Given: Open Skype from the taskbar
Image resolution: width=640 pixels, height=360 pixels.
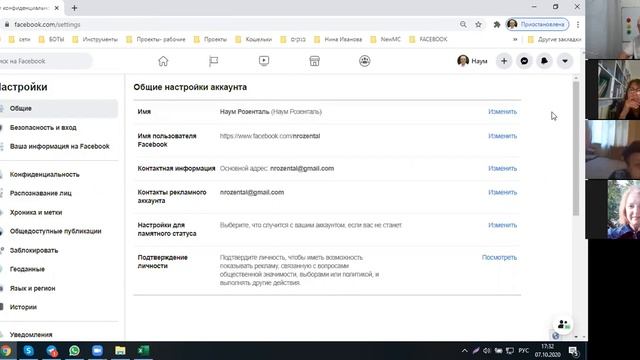Looking at the screenshot, I should point(29,351).
